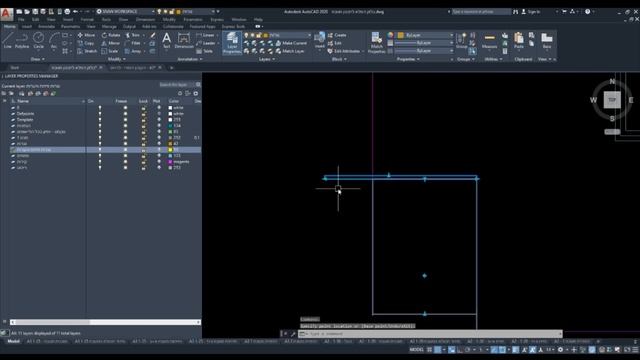The image size is (640, 360).
Task: Click Match Properties tool
Action: (376, 43)
